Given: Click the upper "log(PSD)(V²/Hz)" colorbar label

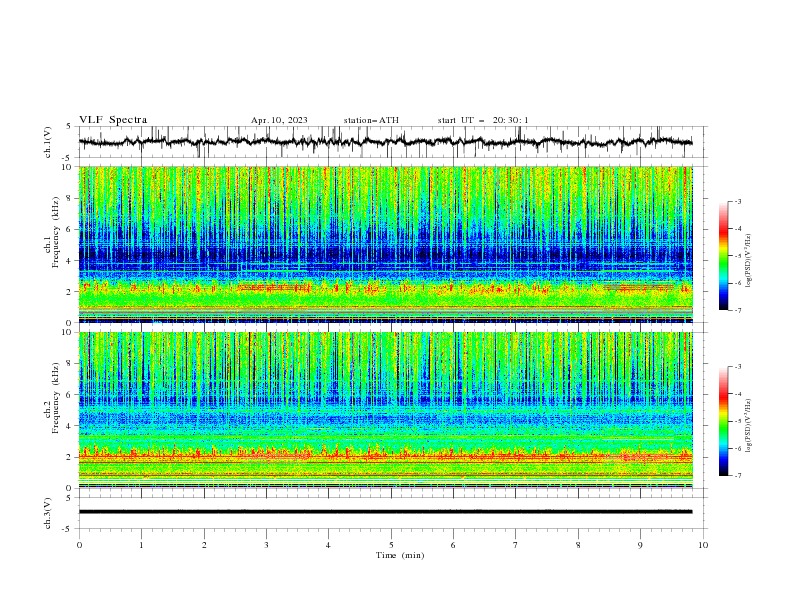Looking at the screenshot, I should coord(749,261).
